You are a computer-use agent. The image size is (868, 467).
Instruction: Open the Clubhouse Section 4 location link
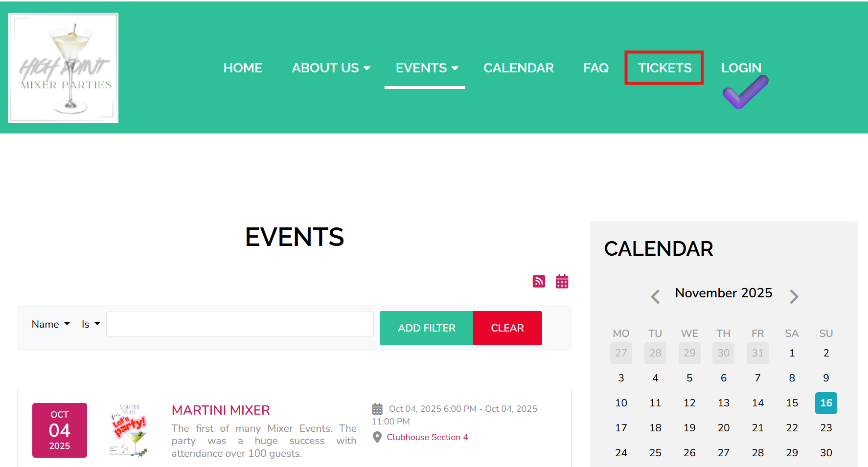pos(427,437)
